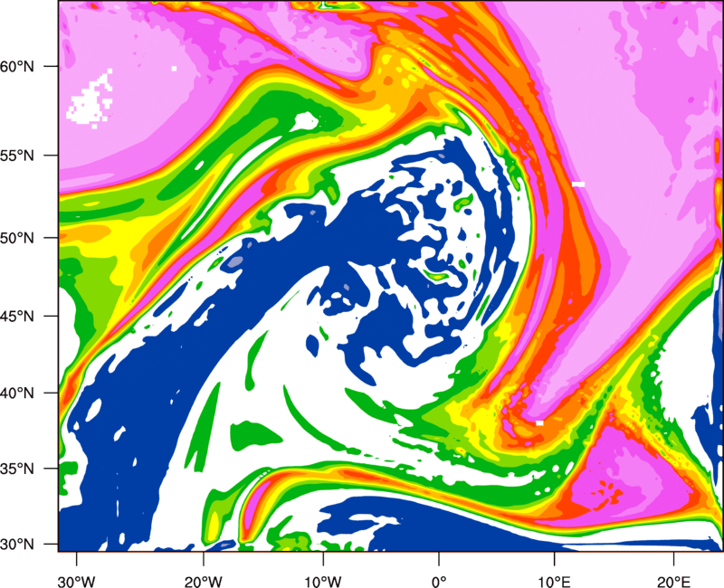Click the 20°W longitude label
The width and height of the screenshot is (724, 588).
204,582
